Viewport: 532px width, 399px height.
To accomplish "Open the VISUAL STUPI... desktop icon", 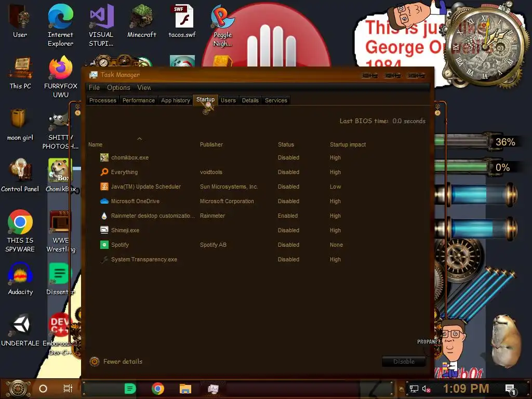I will pyautogui.click(x=101, y=25).
